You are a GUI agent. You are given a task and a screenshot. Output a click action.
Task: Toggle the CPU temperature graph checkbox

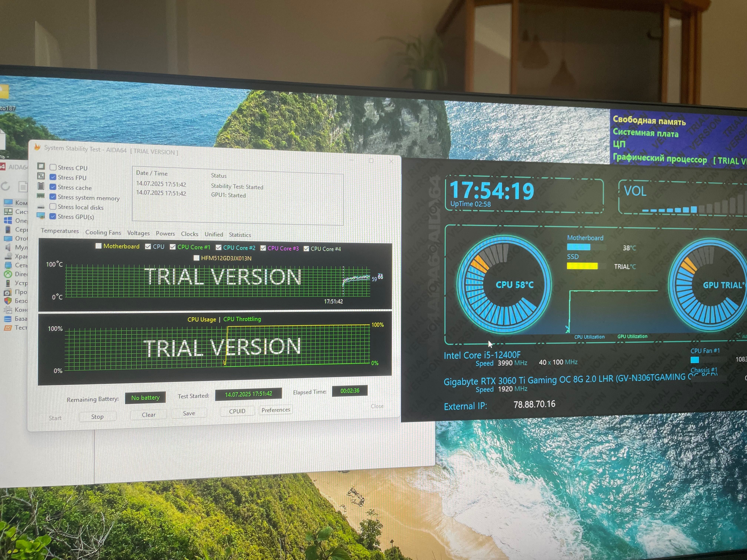coord(148,246)
